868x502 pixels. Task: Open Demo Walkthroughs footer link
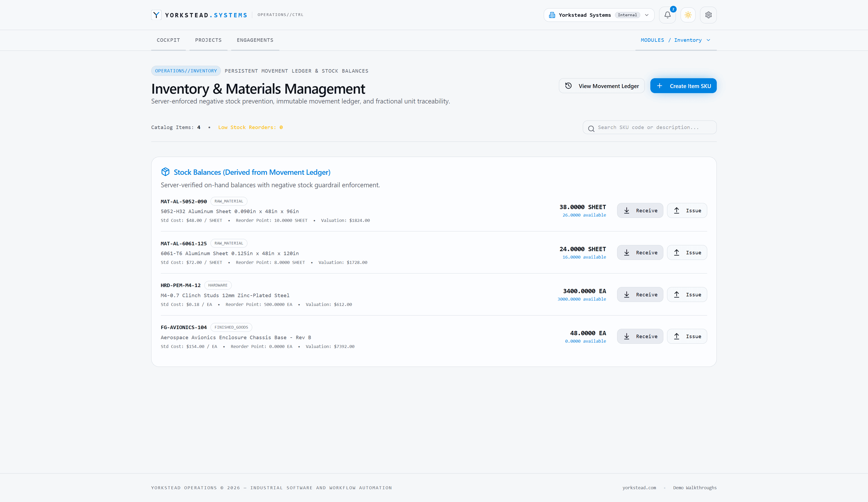click(x=695, y=488)
